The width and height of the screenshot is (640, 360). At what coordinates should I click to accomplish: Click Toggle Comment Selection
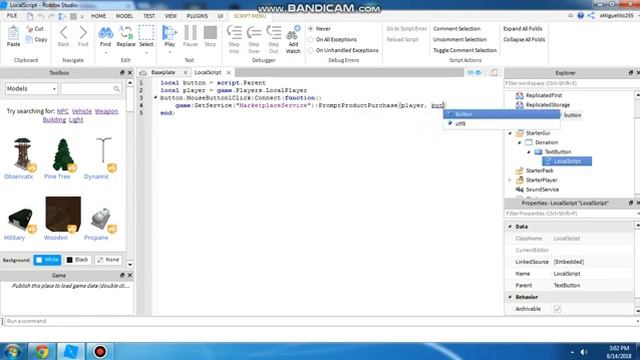pyautogui.click(x=465, y=50)
